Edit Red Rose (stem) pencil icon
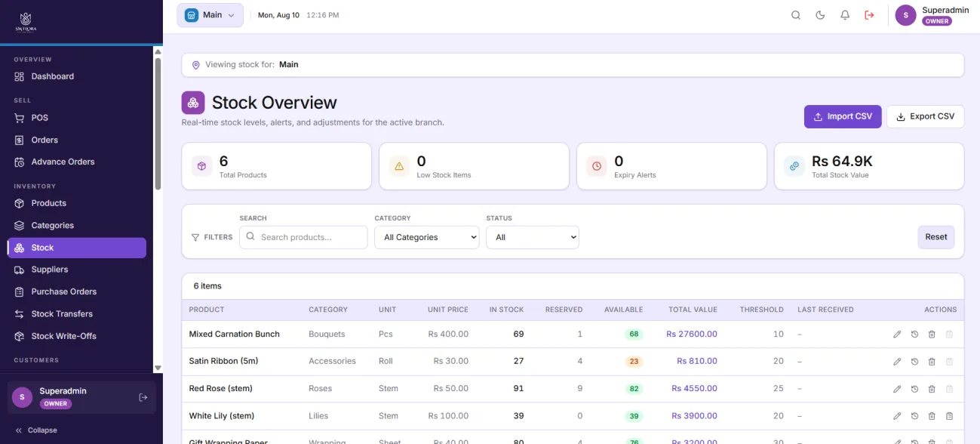The image size is (980, 444). 897,389
